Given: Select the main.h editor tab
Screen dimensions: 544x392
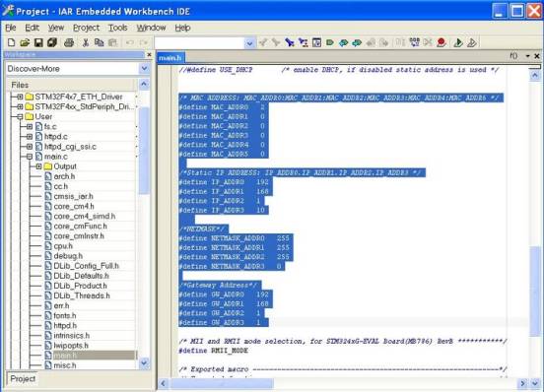Looking at the screenshot, I should point(170,58).
